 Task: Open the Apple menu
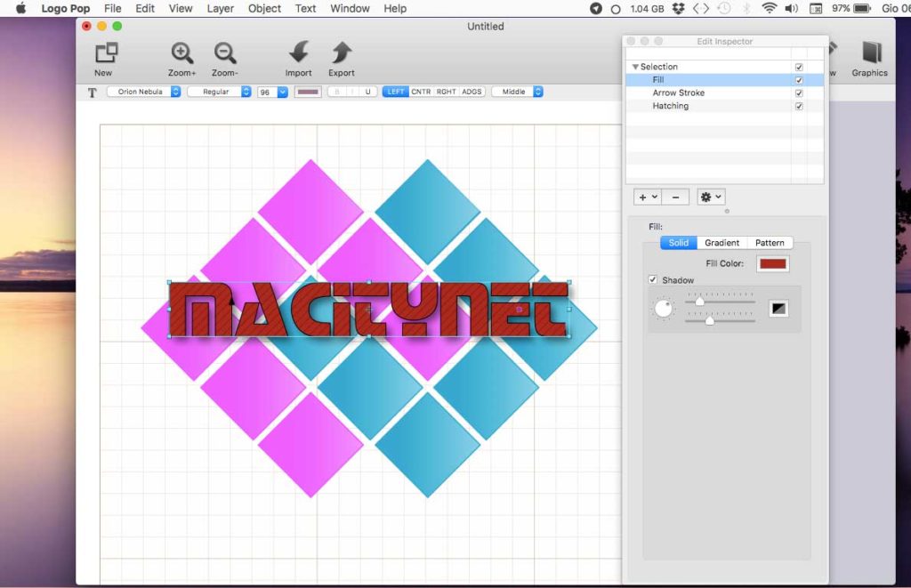coord(21,8)
